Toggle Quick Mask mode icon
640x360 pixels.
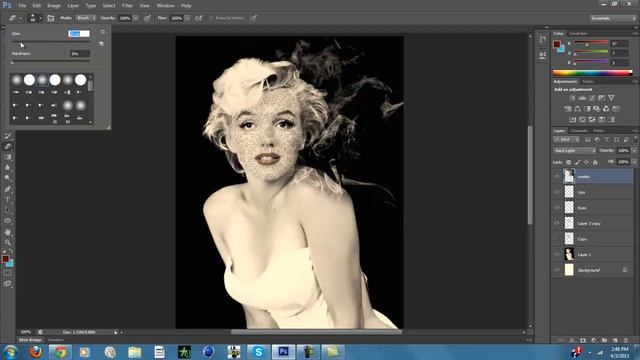click(8, 273)
